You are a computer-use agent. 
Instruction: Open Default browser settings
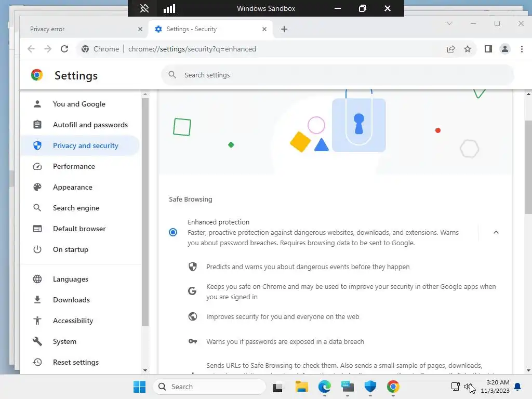pos(79,229)
